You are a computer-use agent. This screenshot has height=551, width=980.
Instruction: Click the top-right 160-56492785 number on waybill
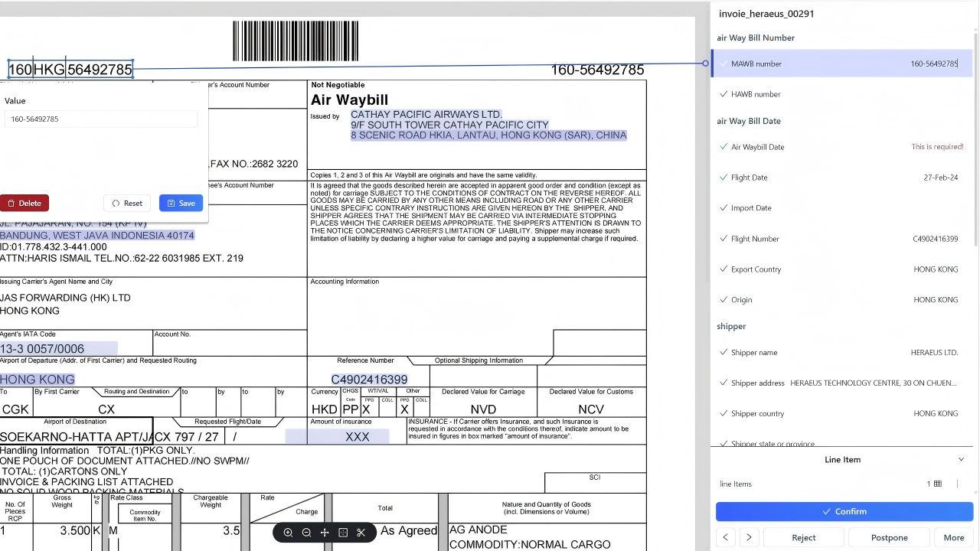tap(597, 70)
